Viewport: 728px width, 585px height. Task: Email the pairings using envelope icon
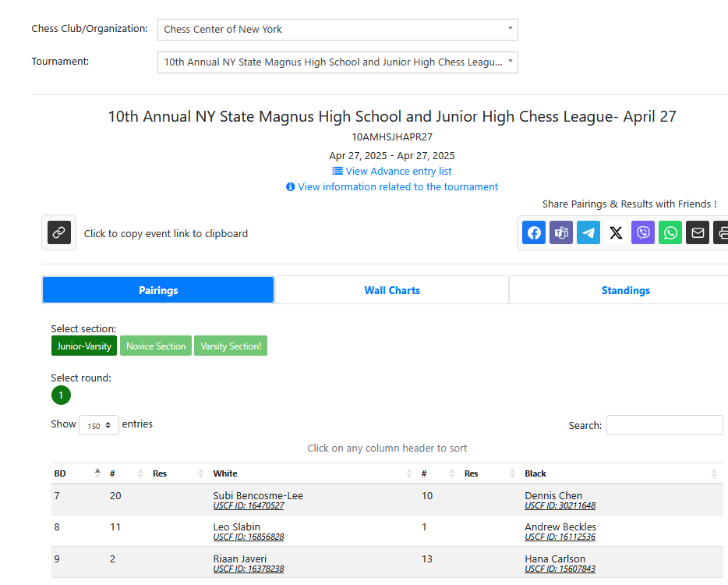coord(698,232)
